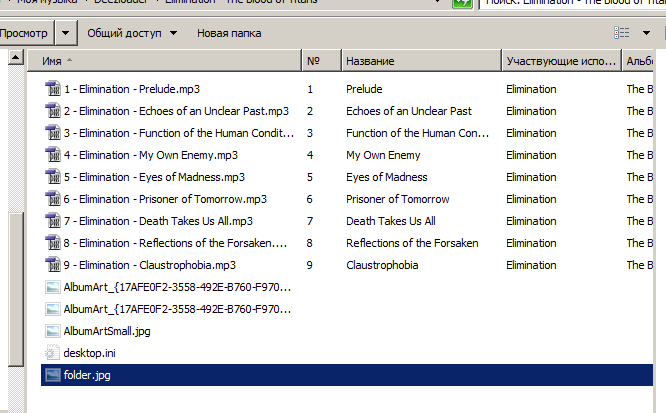666x413 pixels.
Task: Click track number 8 cell
Action: [x=310, y=244]
